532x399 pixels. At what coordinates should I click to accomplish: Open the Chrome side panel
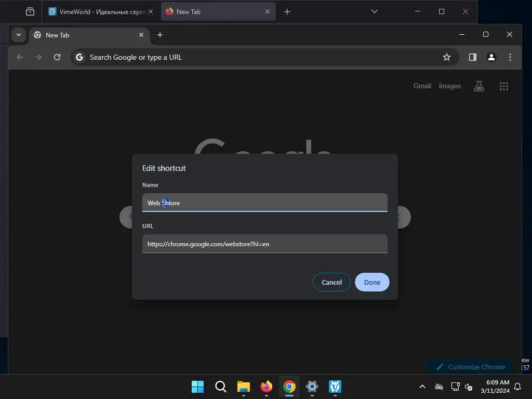[473, 57]
